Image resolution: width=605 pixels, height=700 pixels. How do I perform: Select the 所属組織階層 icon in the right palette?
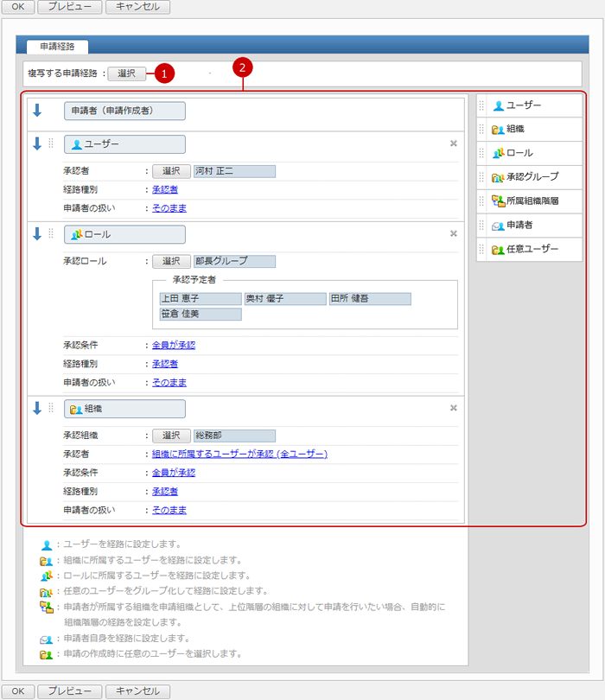(x=499, y=200)
